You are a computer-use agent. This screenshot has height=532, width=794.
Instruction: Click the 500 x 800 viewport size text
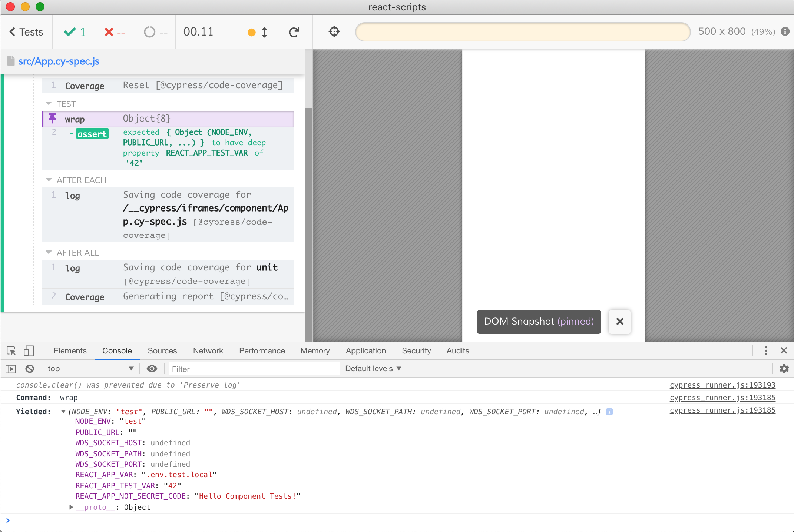pos(722,31)
